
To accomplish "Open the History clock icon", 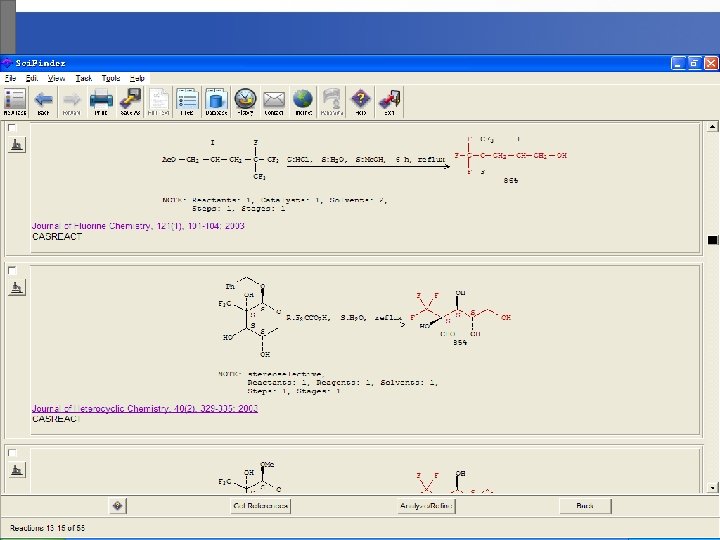I will coord(245,101).
